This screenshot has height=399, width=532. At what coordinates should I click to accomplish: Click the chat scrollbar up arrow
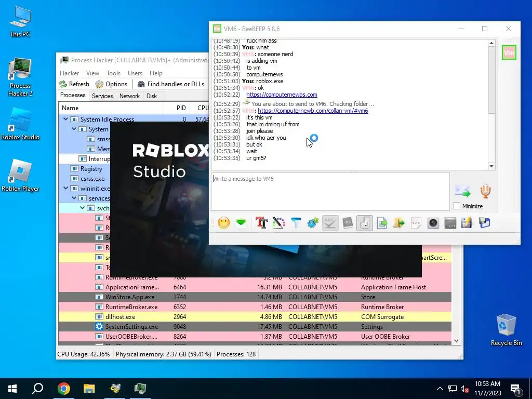tap(491, 43)
